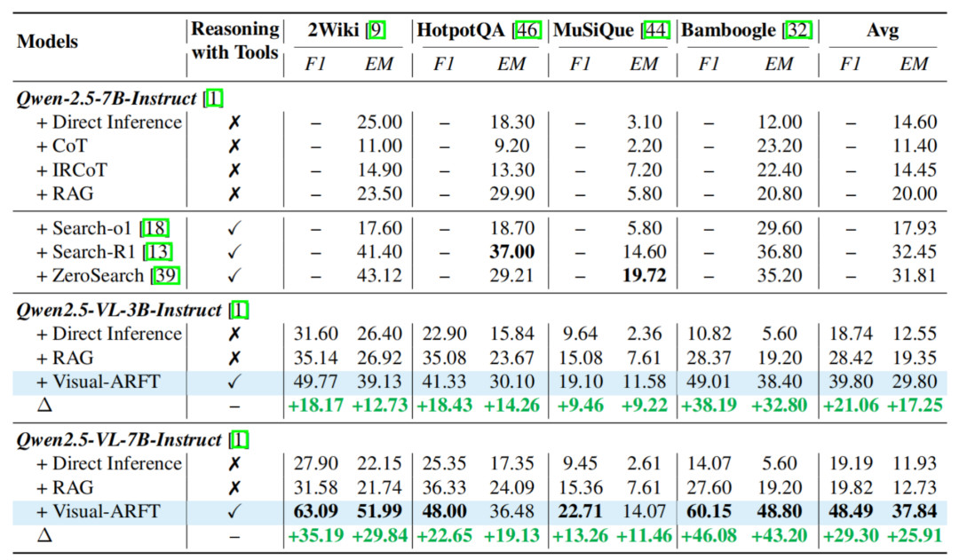
Task: Open the Bamboogle citation 32 link
Action: [796, 30]
